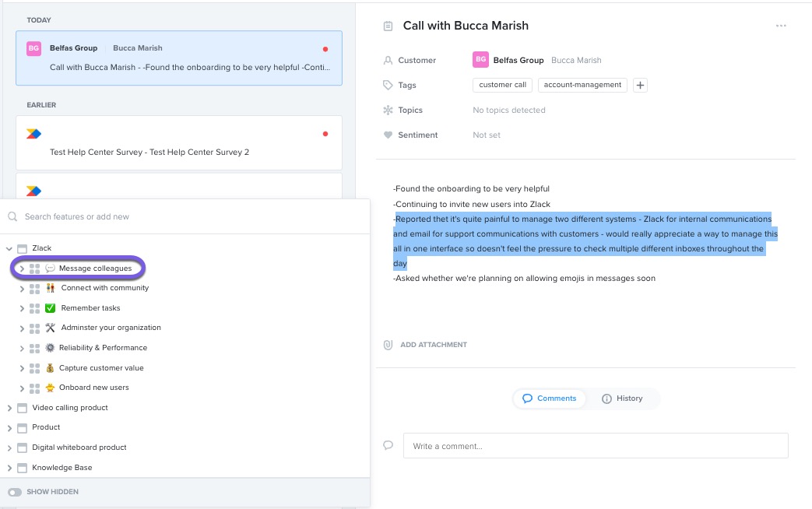This screenshot has width=812, height=509.
Task: Open the three-dot more options menu
Action: [x=781, y=26]
